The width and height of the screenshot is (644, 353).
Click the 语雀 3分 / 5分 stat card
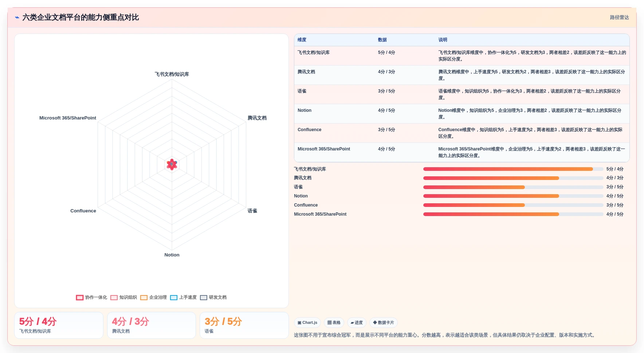(244, 325)
